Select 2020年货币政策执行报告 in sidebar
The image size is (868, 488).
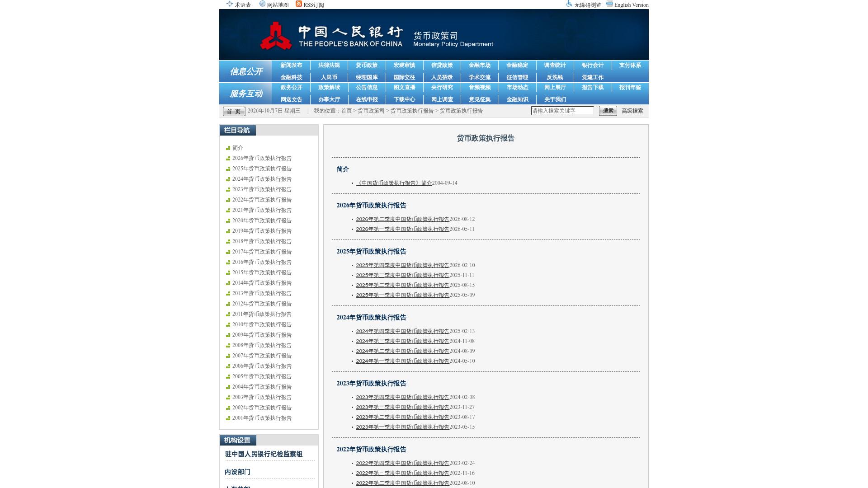(262, 221)
